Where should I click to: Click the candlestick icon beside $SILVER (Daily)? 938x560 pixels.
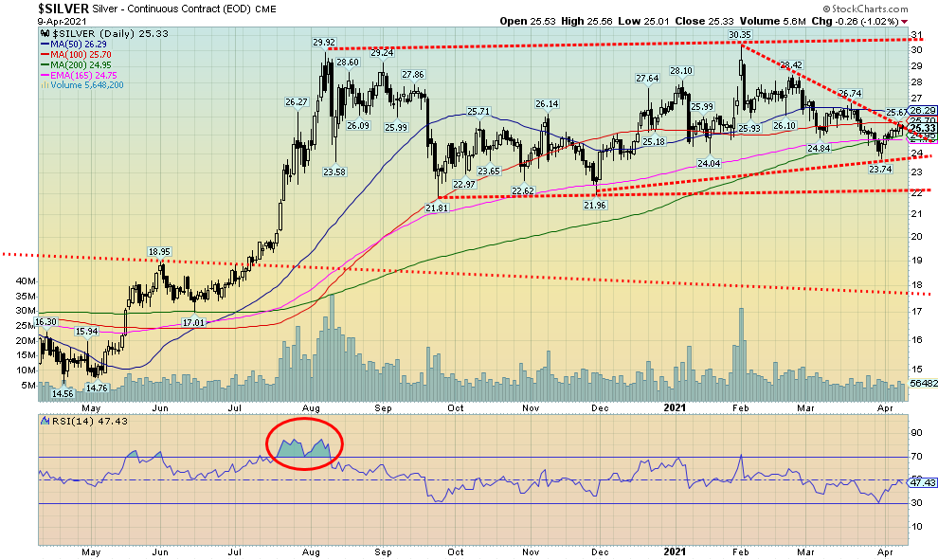pos(44,33)
